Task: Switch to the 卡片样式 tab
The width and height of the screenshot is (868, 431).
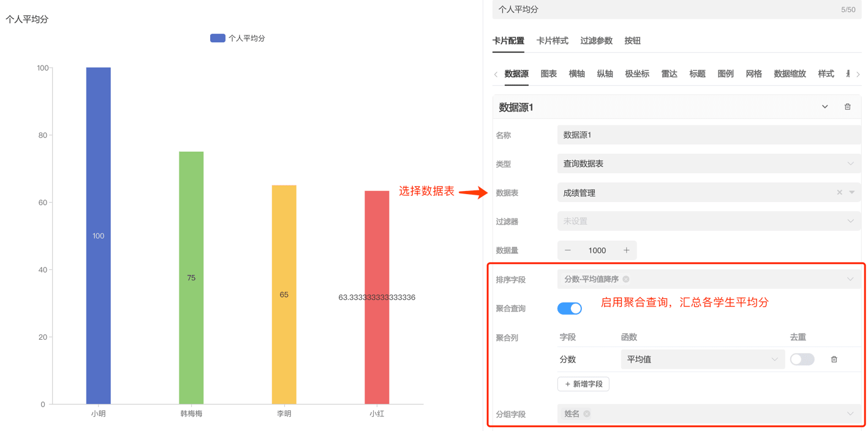Action: coord(552,41)
